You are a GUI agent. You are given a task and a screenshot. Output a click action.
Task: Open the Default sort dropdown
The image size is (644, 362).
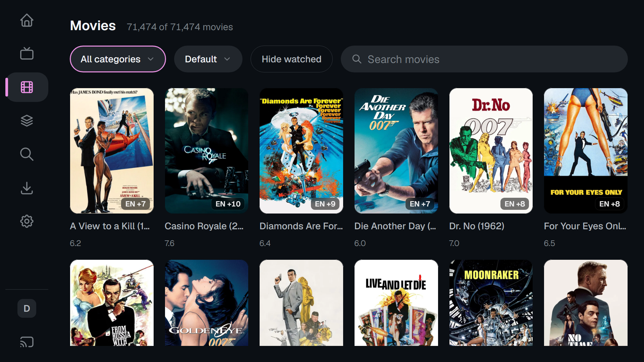(208, 59)
